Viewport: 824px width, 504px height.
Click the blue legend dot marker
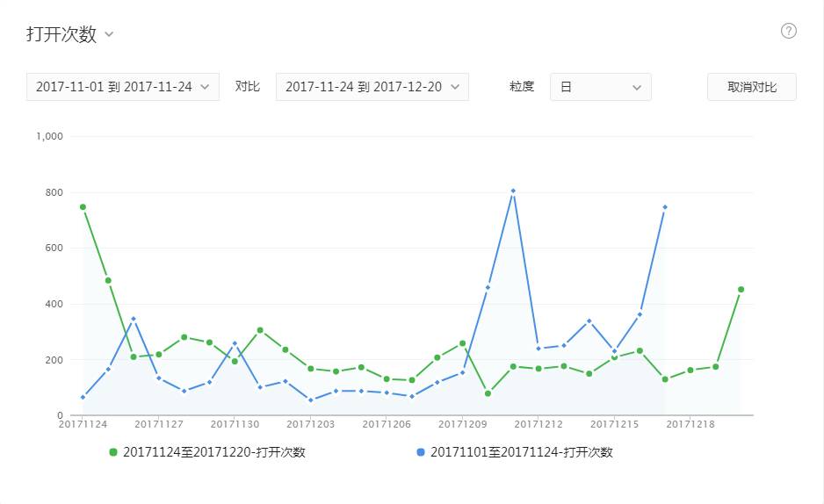(421, 452)
